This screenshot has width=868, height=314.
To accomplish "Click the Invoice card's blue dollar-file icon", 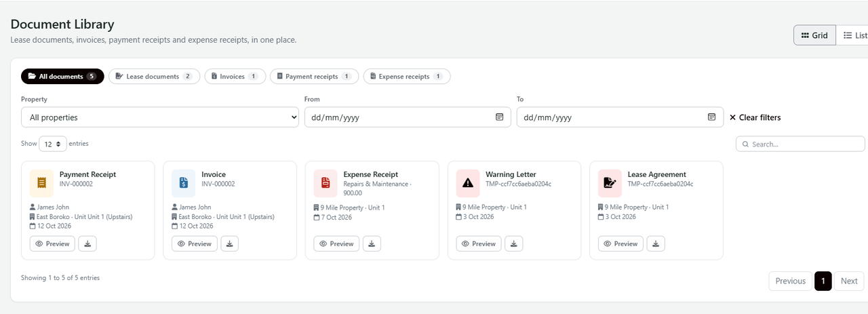I will 184,183.
